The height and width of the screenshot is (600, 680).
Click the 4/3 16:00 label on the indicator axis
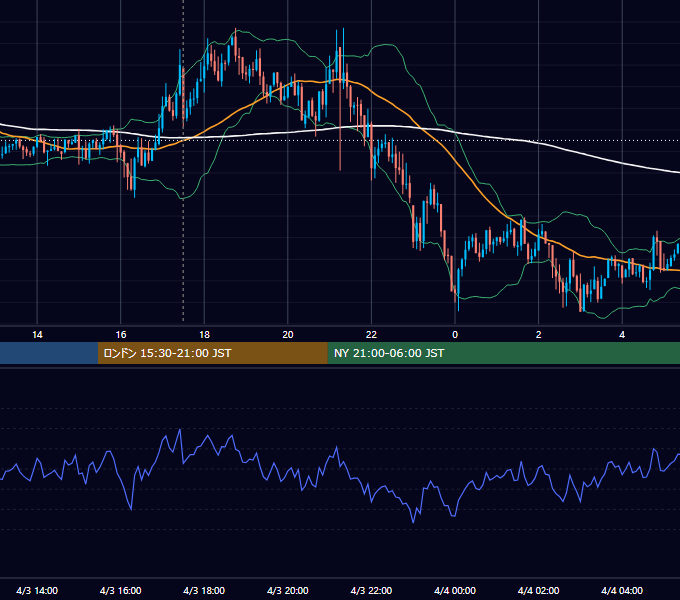point(121,590)
